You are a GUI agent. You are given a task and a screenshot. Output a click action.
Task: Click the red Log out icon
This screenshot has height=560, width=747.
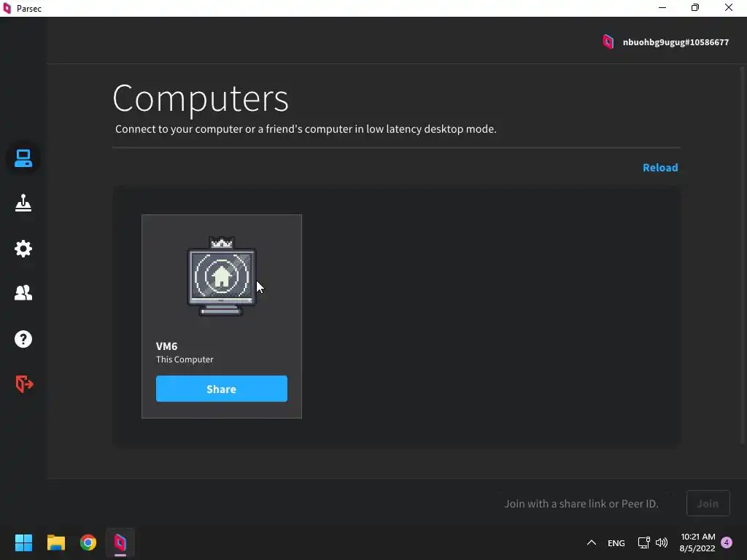pos(24,384)
